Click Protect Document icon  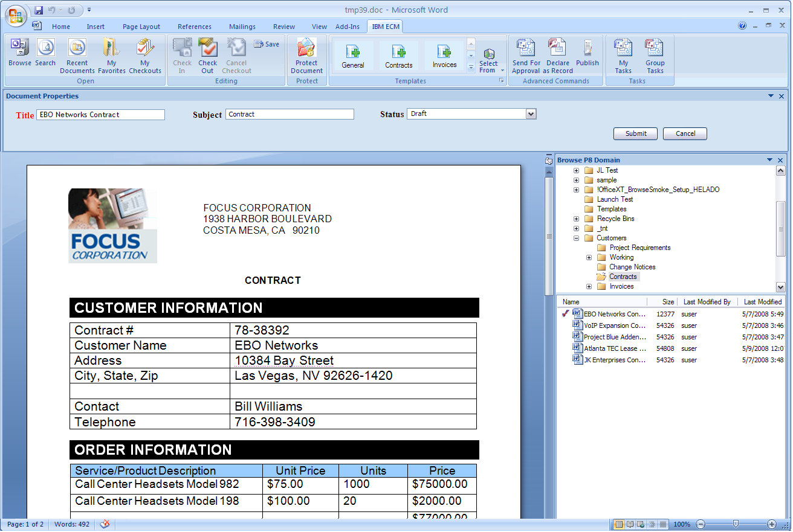point(306,56)
